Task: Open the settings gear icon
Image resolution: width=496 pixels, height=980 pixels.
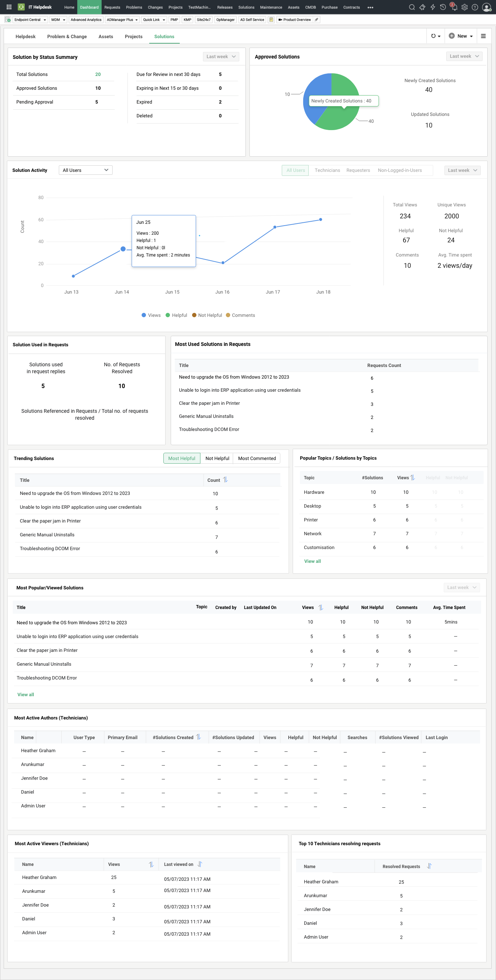Action: click(x=464, y=7)
